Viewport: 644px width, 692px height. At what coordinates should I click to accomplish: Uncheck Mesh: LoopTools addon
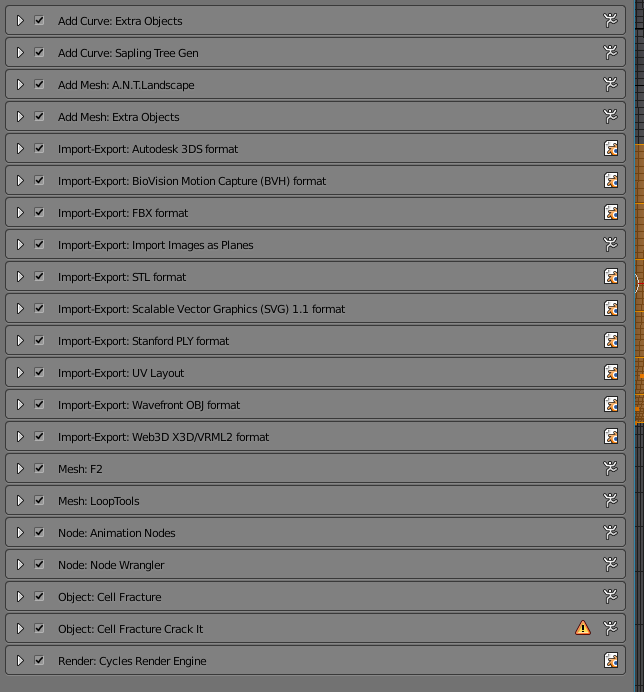39,500
